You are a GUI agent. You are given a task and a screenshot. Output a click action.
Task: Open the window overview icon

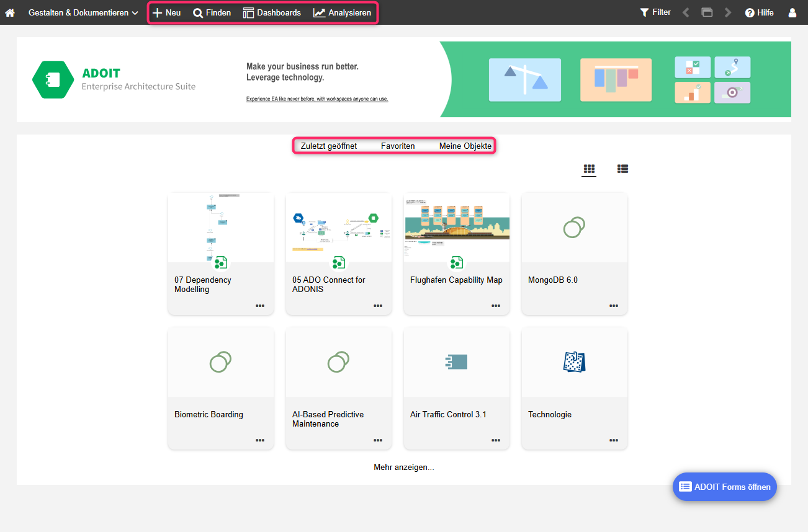tap(707, 12)
